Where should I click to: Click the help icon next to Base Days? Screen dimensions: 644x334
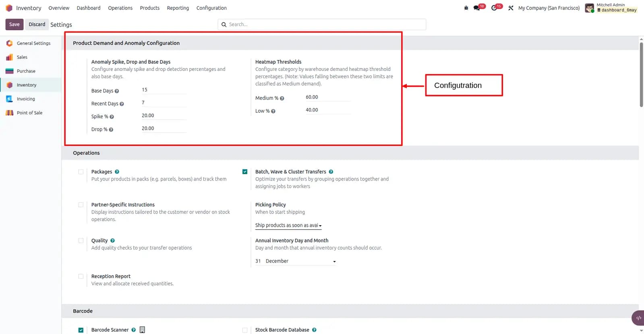[x=117, y=91]
